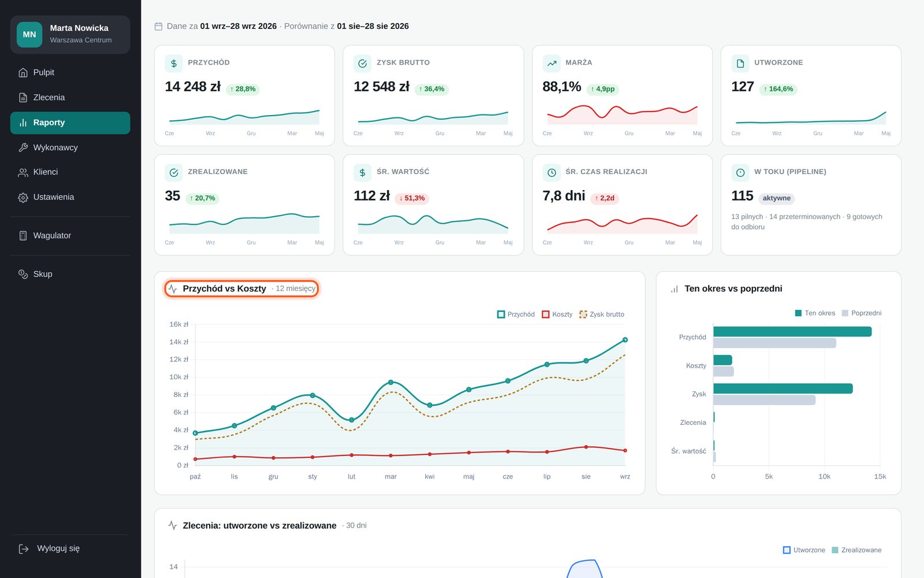Click the Wagulator calculator icon

(23, 236)
